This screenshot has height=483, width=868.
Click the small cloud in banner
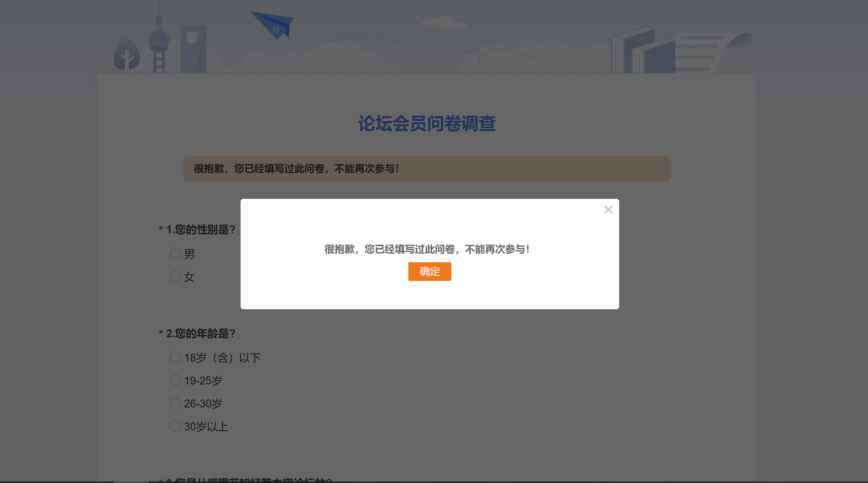click(x=444, y=23)
